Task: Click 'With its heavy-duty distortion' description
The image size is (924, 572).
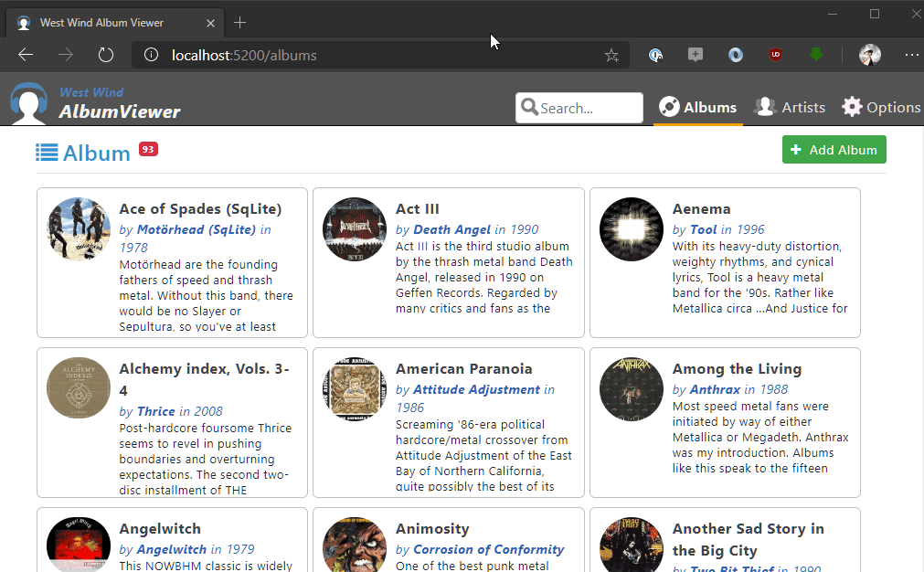Action: point(759,277)
